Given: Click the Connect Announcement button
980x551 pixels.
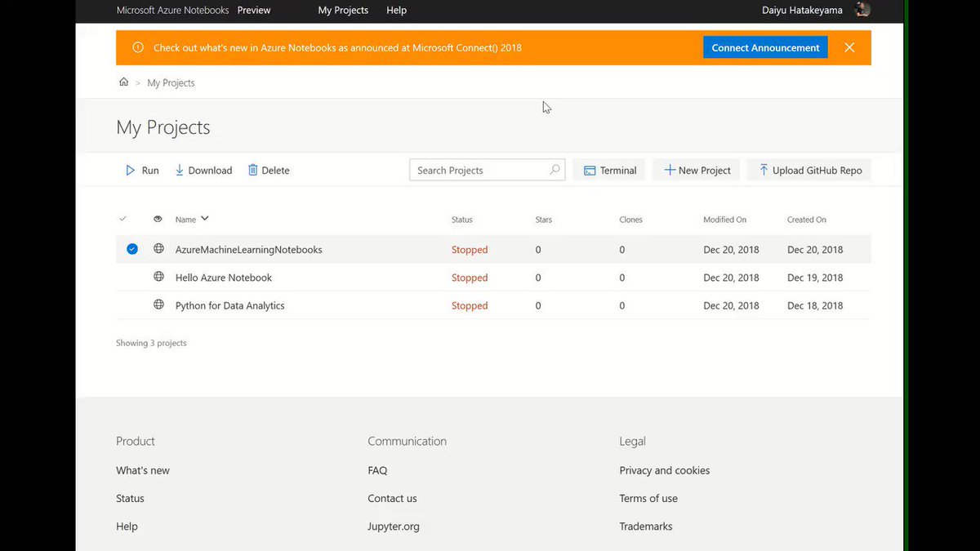Looking at the screenshot, I should (765, 47).
